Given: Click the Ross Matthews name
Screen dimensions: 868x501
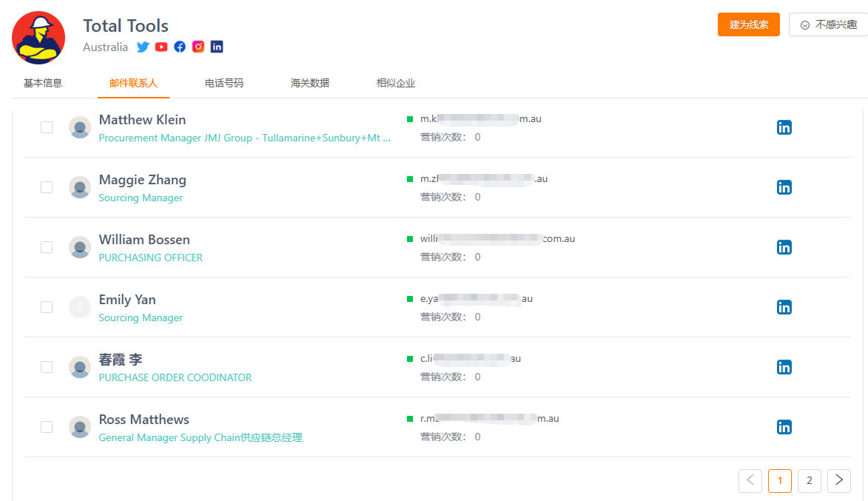Looking at the screenshot, I should tap(144, 420).
